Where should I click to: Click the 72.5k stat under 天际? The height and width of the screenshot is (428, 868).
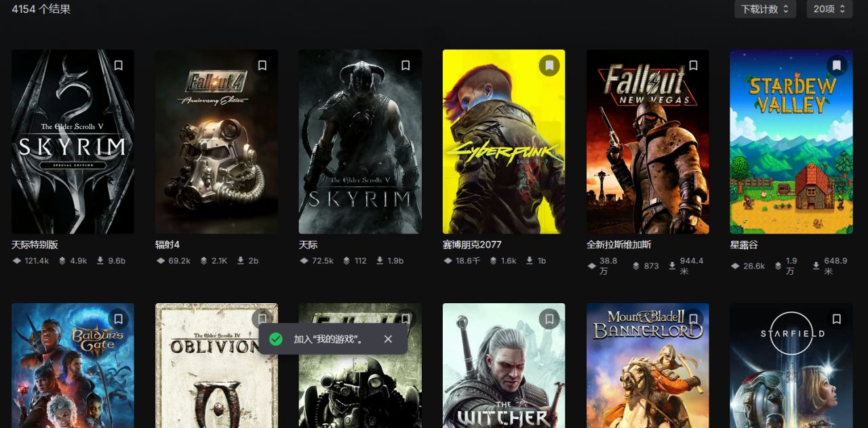click(323, 261)
